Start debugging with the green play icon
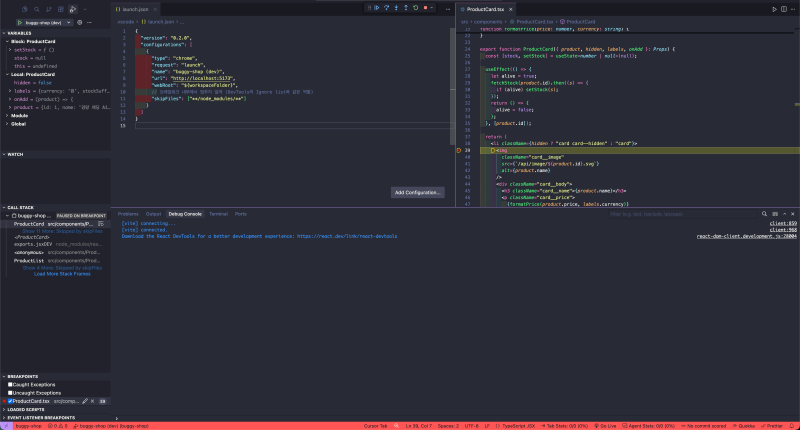800x430 pixels. click(19, 22)
